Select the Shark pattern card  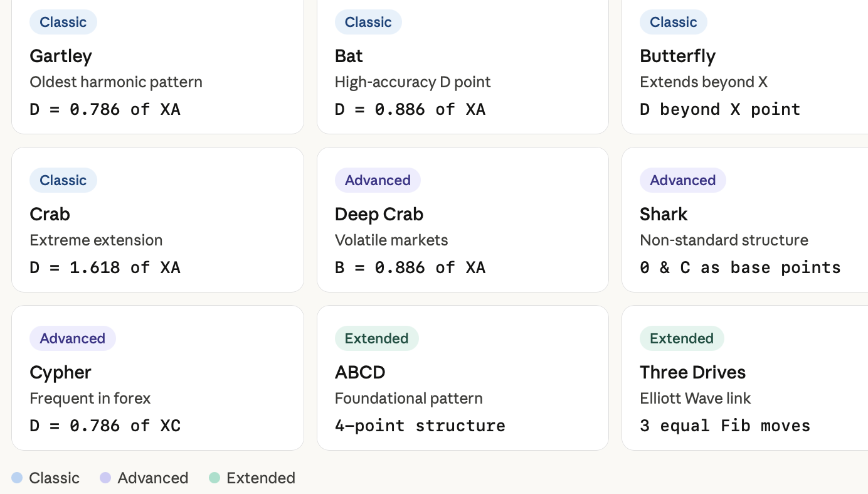coord(745,220)
